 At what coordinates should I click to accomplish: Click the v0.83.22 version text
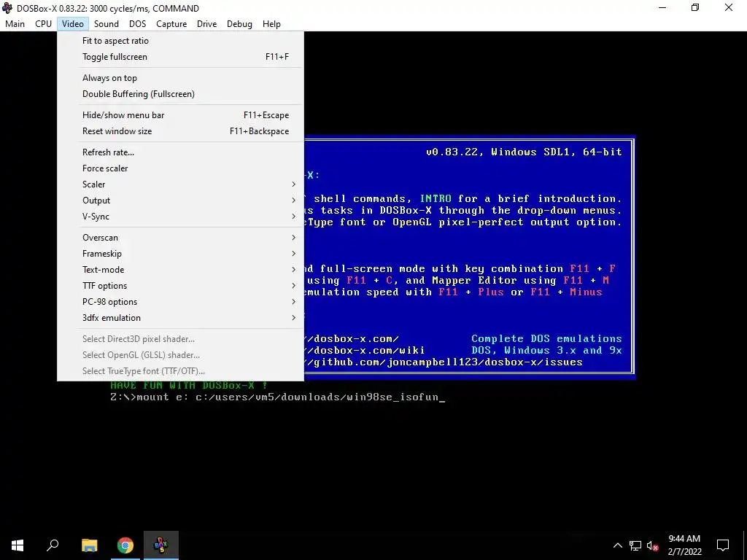pos(454,152)
